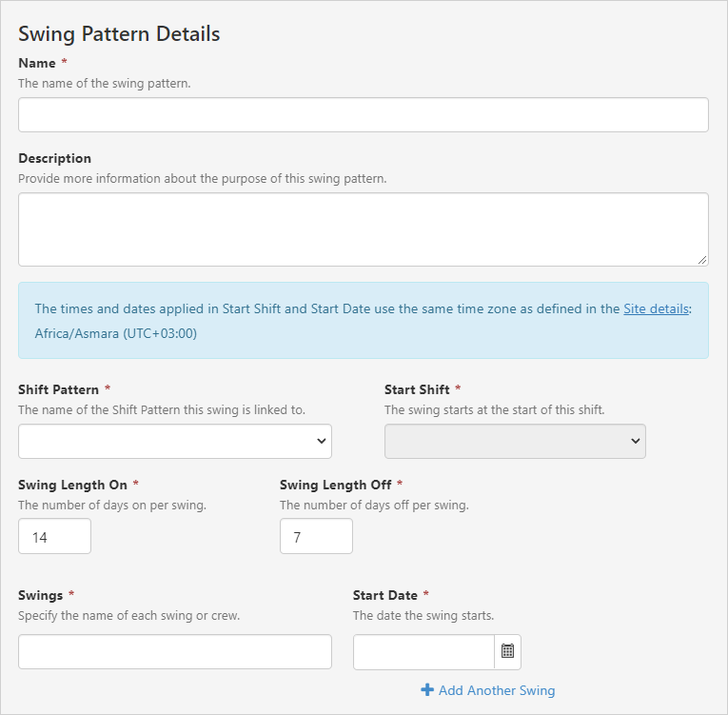Grab the Description box resize handle

pyautogui.click(x=703, y=260)
